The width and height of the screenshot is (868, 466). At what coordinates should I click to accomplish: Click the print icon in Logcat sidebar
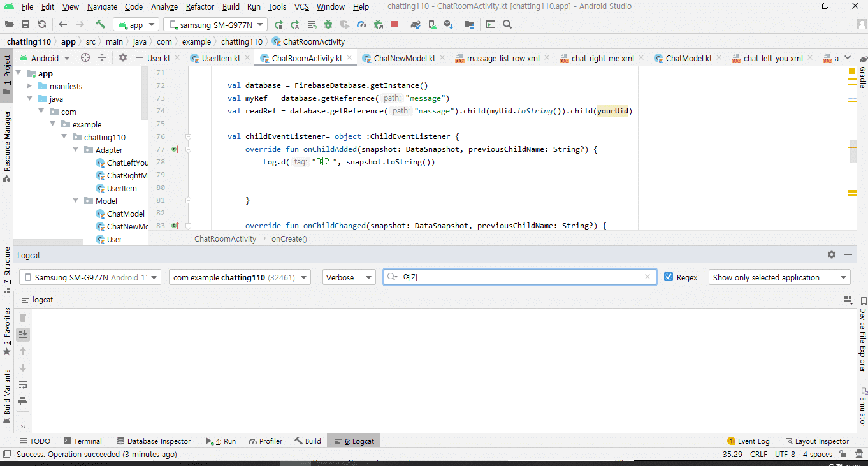coord(23,401)
